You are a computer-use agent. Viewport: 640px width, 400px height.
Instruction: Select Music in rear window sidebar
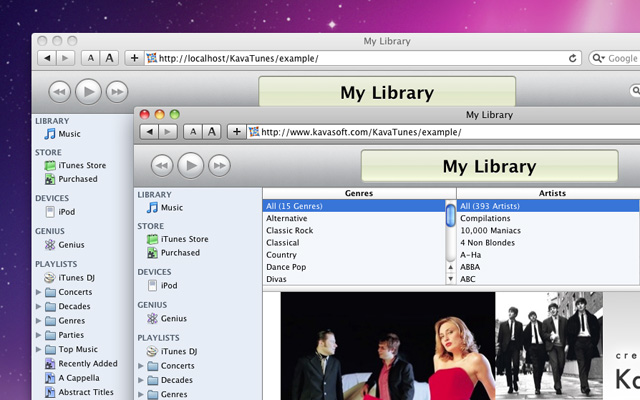pos(62,133)
